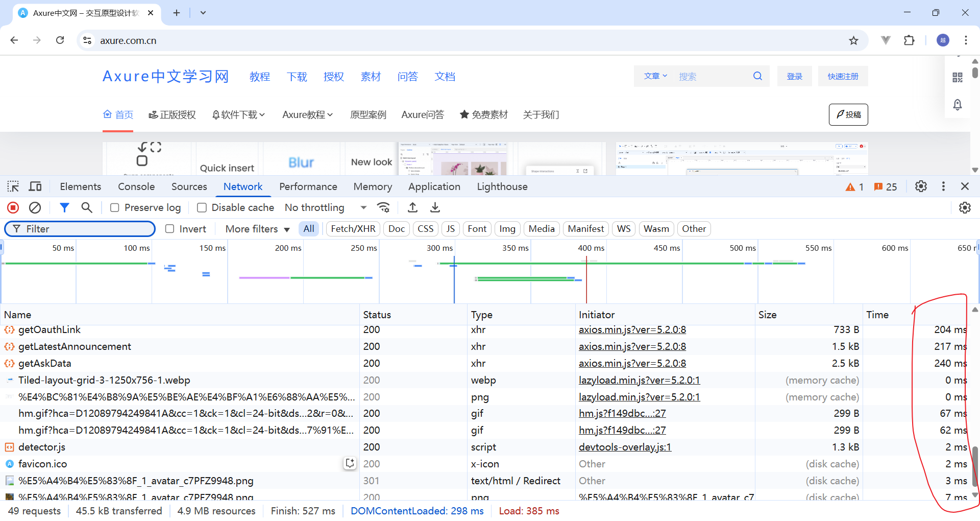Screen dimensions: 980x521
Task: Open a new browser tab
Action: point(177,13)
